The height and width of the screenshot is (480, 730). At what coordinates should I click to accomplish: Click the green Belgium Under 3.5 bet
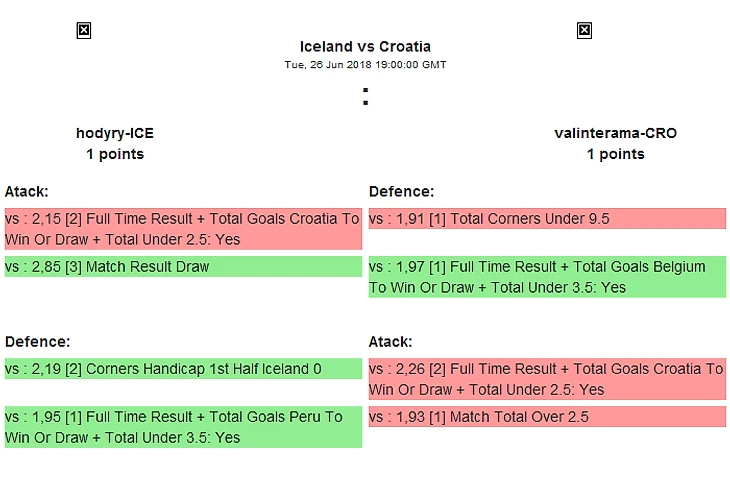pyautogui.click(x=547, y=277)
